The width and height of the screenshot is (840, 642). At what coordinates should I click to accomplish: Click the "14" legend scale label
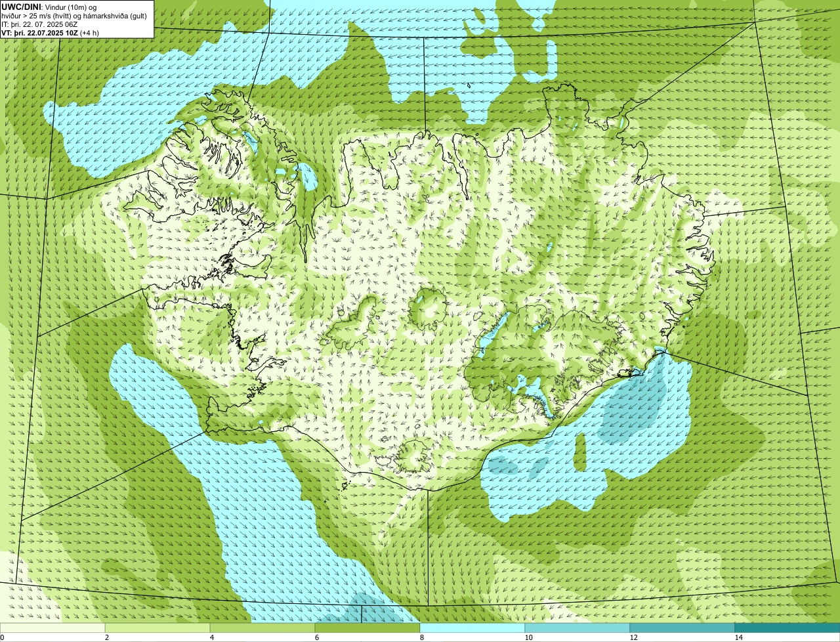(x=738, y=637)
